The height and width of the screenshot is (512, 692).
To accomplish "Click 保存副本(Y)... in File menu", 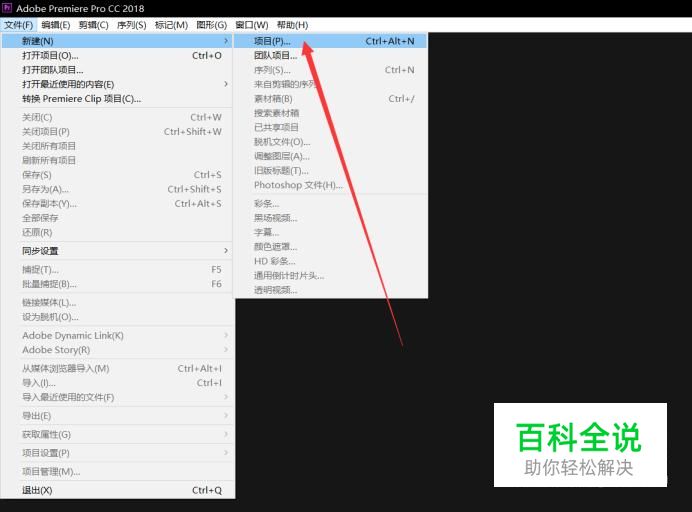I will 117,204.
